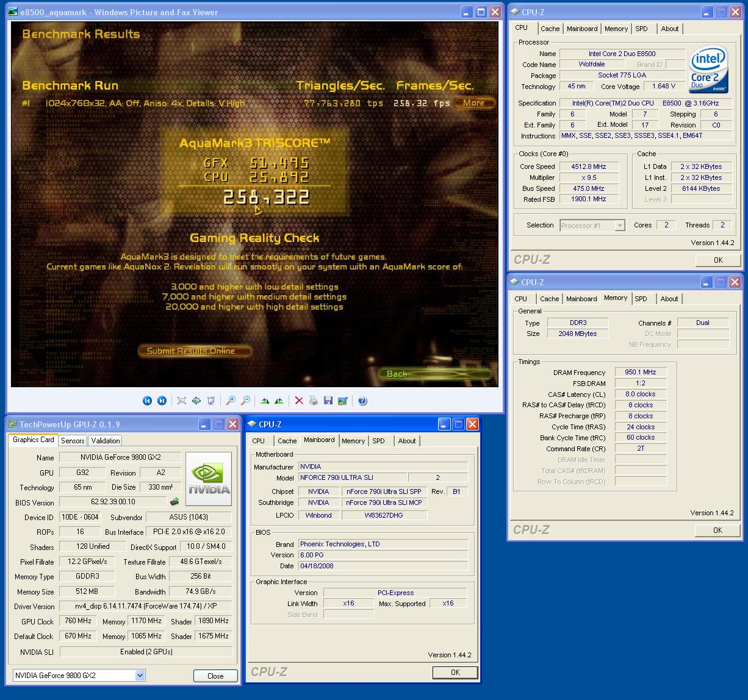Image resolution: width=748 pixels, height=700 pixels.
Task: Select the Graphics Card tab in GPU-Z
Action: click(x=34, y=440)
